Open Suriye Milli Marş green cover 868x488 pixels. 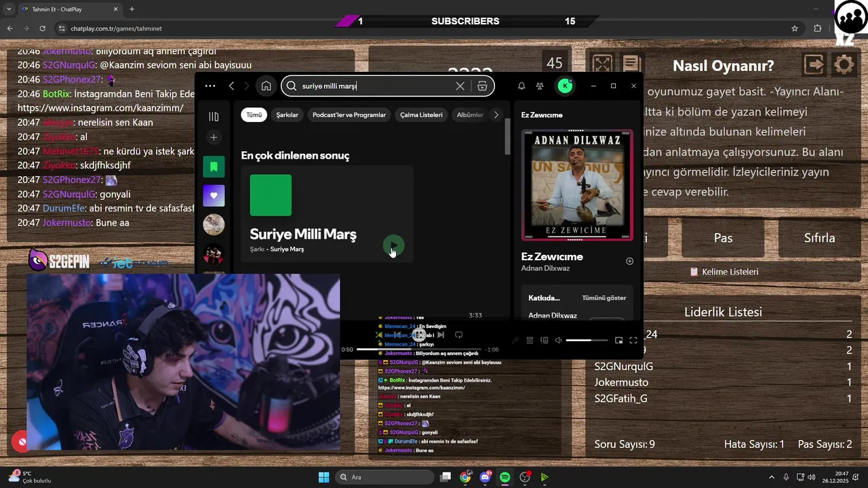(271, 195)
